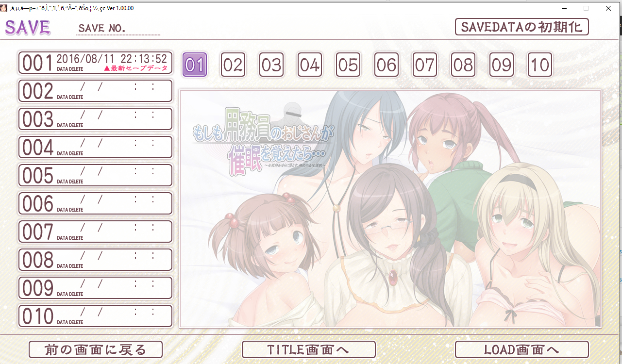Click DATA DELETE under slot 008
Screen dimensions: 622x364
click(70, 266)
